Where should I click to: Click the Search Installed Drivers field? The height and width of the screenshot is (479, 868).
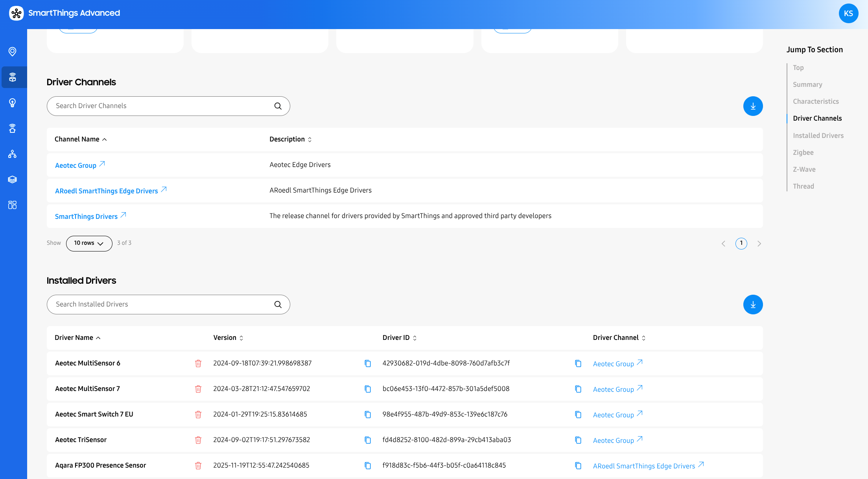click(161, 304)
